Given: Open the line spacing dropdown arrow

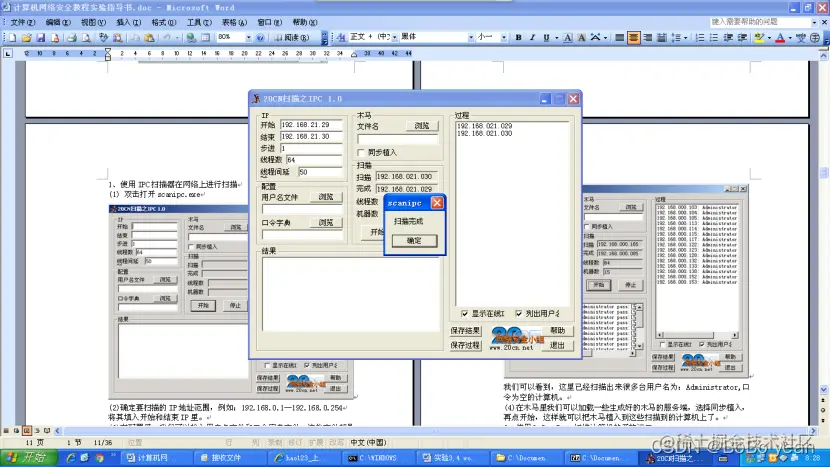Looking at the screenshot, I should (x=685, y=37).
